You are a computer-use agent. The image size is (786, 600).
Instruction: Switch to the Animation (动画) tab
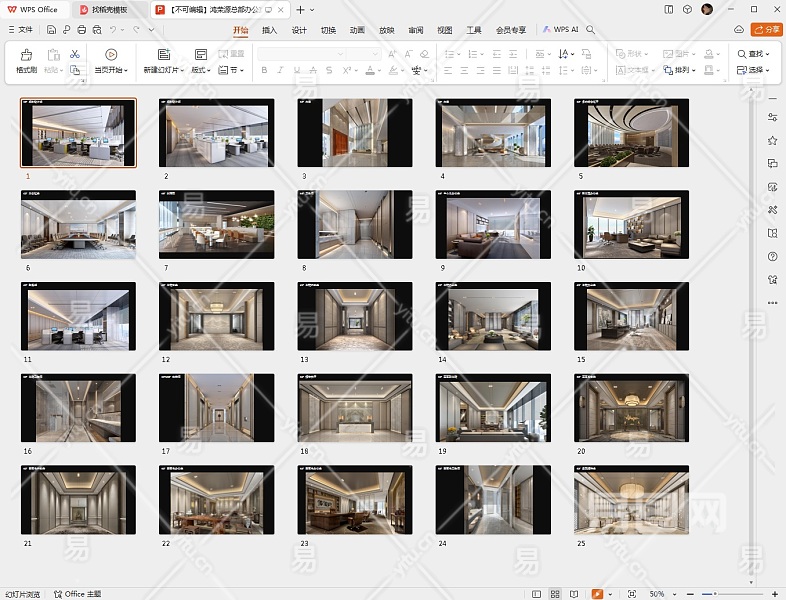point(357,30)
